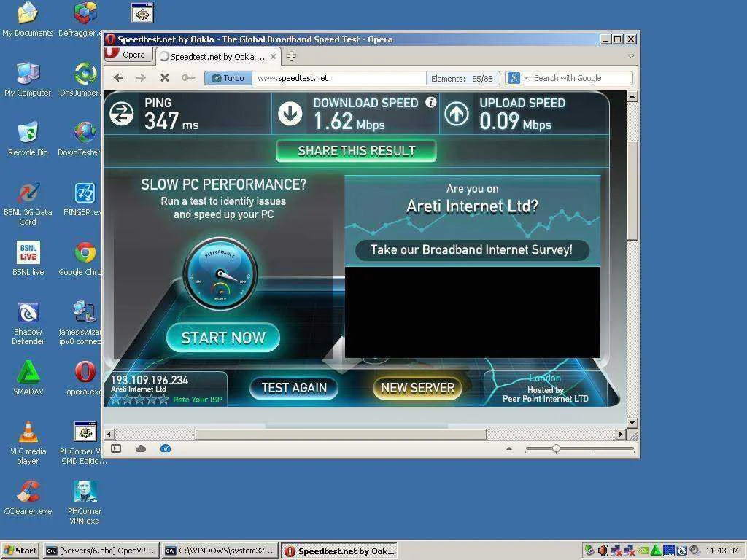Go back with the back arrow

[119, 77]
